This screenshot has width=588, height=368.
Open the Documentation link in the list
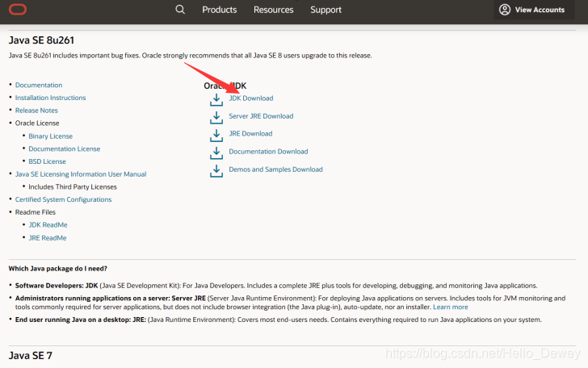(39, 85)
